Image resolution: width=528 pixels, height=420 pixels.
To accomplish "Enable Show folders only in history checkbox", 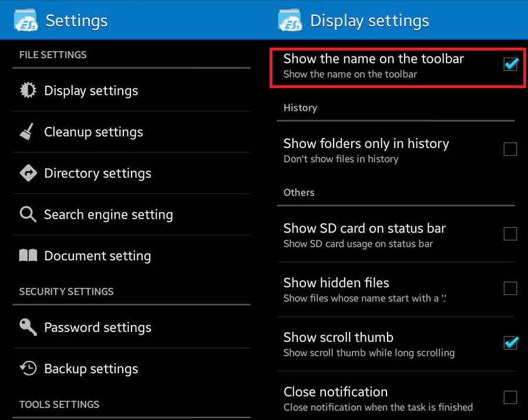I will coord(510,149).
